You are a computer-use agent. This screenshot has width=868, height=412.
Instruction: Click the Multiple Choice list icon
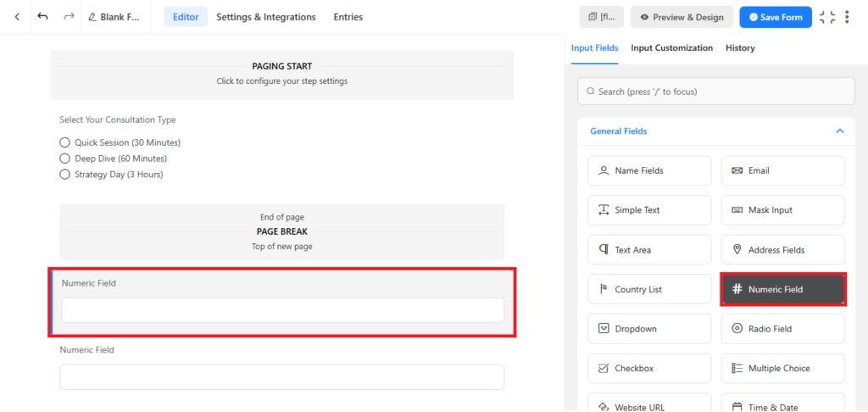[737, 368]
